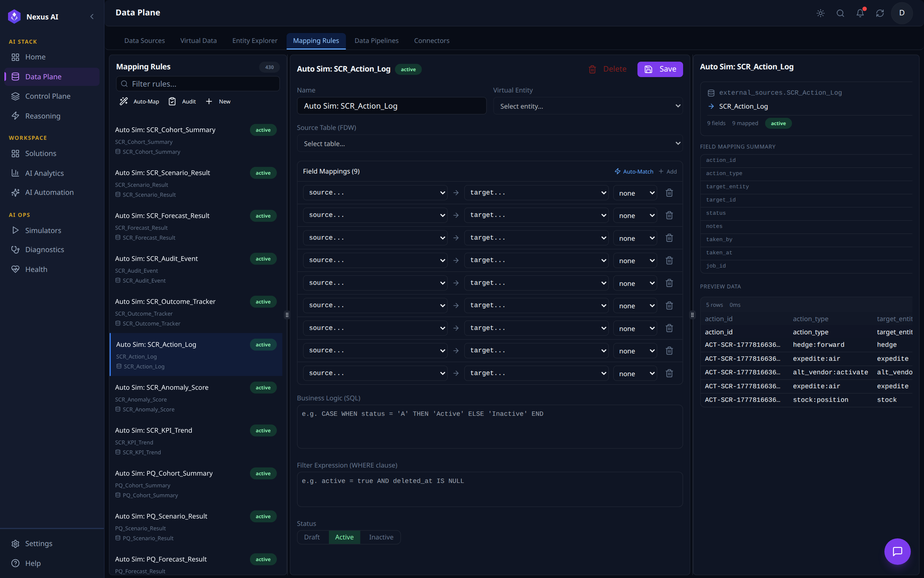Set status to Inactive

pos(381,537)
